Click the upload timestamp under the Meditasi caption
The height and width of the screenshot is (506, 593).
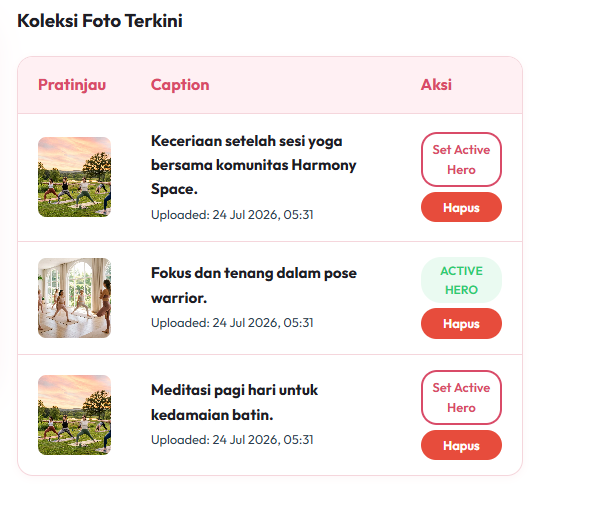point(232,440)
